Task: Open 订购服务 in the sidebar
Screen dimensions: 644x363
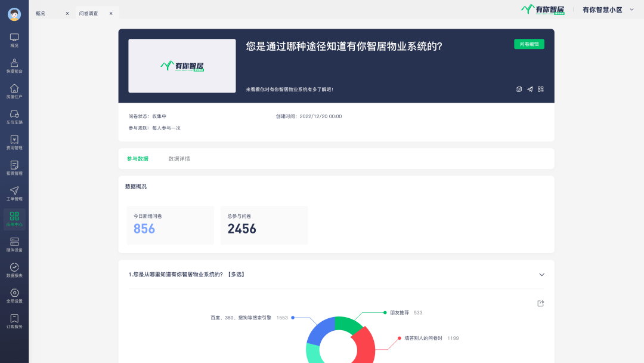Action: tap(14, 321)
